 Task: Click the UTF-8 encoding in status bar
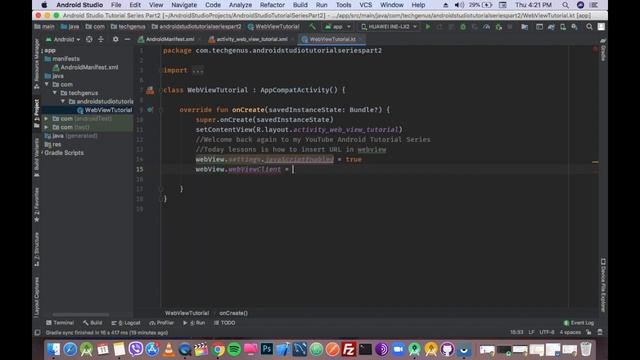547,333
